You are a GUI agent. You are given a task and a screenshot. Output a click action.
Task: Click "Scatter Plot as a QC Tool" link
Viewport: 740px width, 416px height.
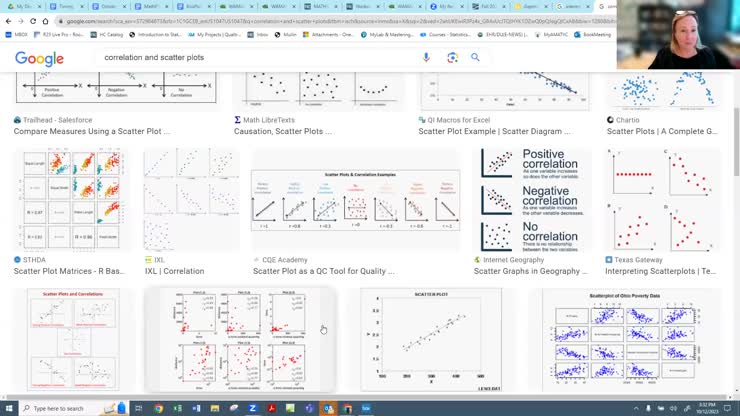(323, 271)
